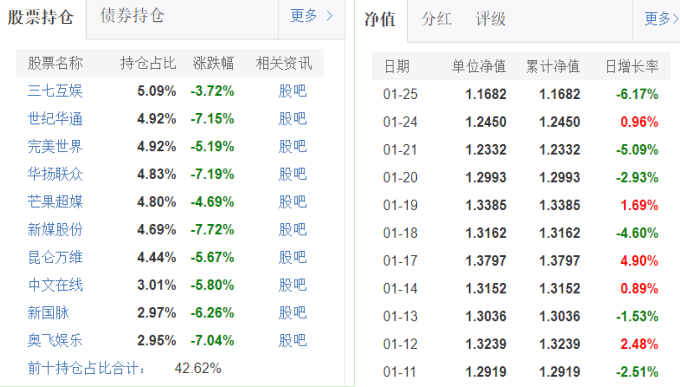Select the 净值 tab

(380, 19)
